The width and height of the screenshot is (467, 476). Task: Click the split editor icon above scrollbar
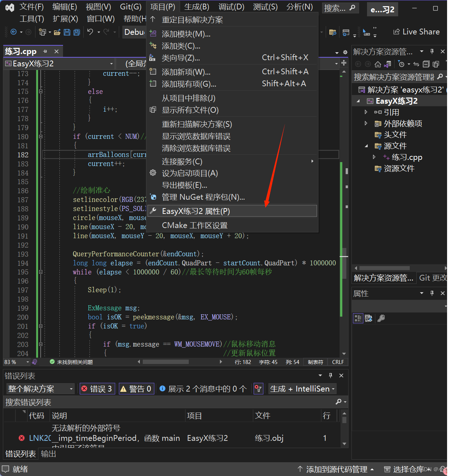(344, 63)
